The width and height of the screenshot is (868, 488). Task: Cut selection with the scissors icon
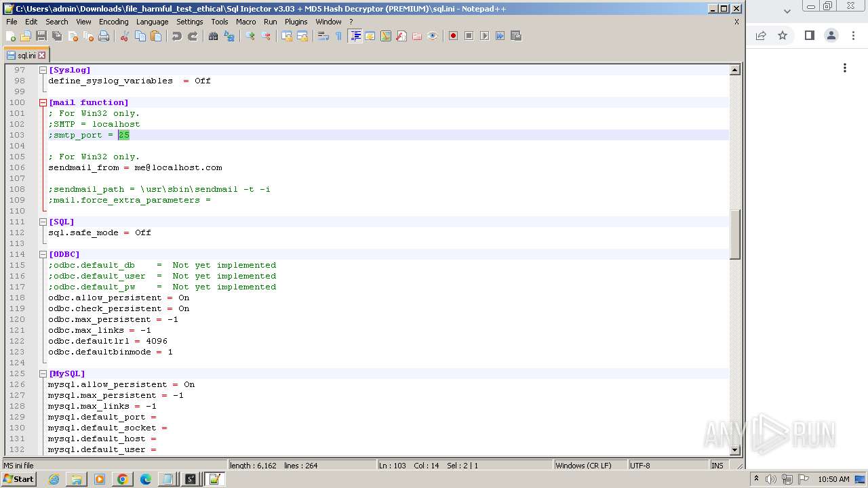(125, 36)
